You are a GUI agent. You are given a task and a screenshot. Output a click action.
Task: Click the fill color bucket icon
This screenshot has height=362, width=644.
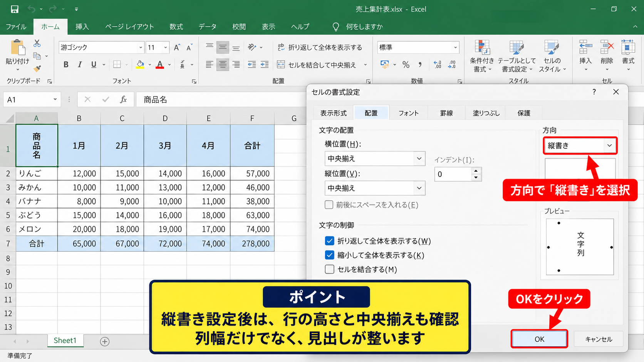coord(140,65)
